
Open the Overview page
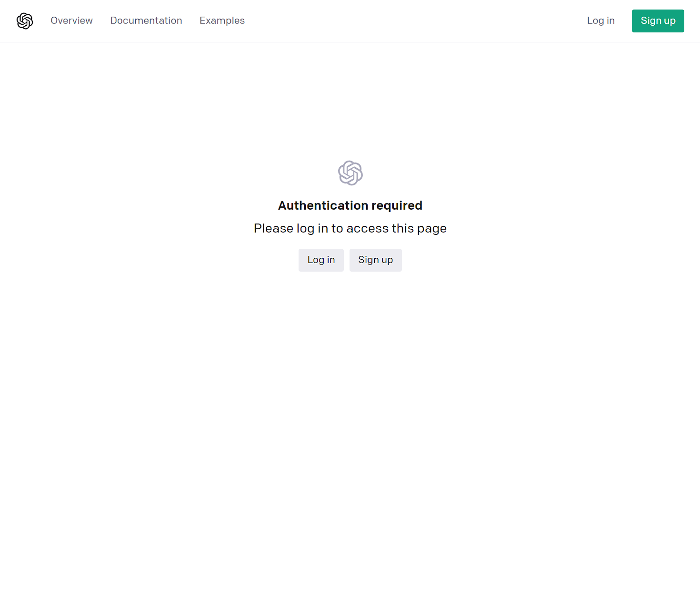point(71,20)
